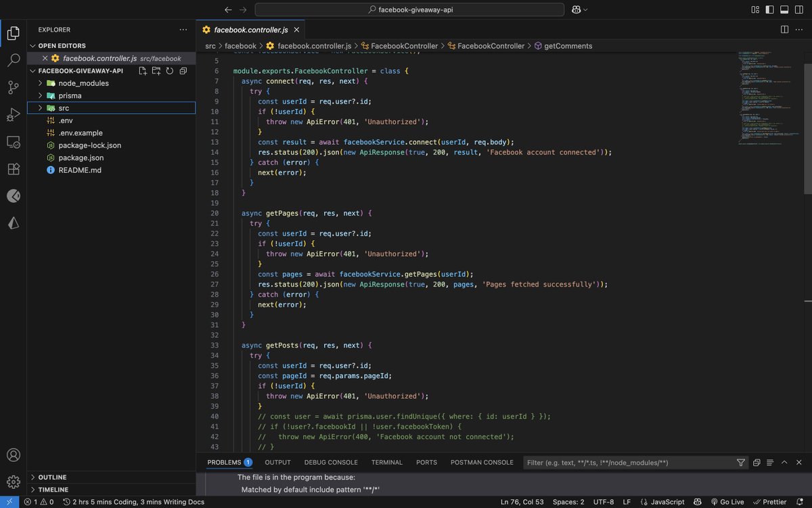
Task: Open the Extensions view
Action: [x=13, y=169]
